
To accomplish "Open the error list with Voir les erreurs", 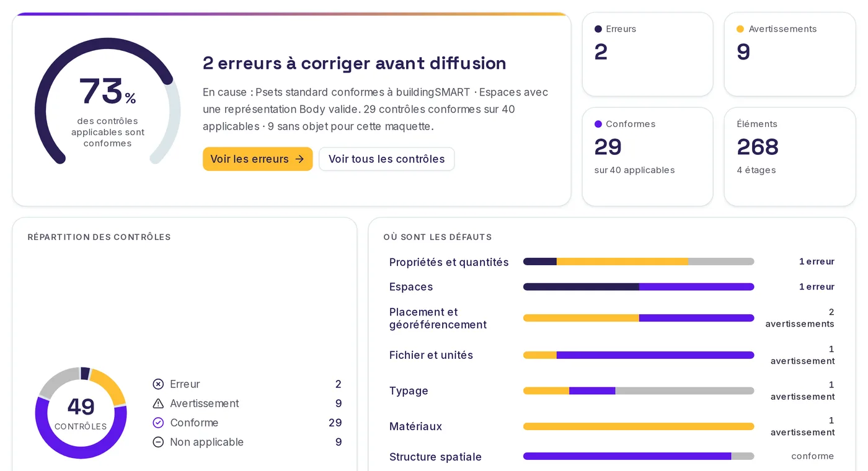I will (x=257, y=159).
